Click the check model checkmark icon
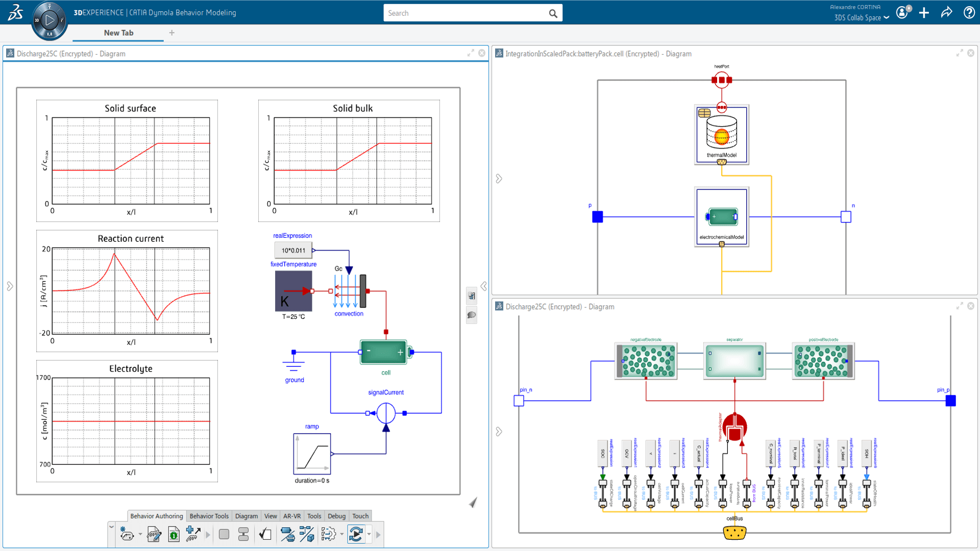 tap(265, 534)
